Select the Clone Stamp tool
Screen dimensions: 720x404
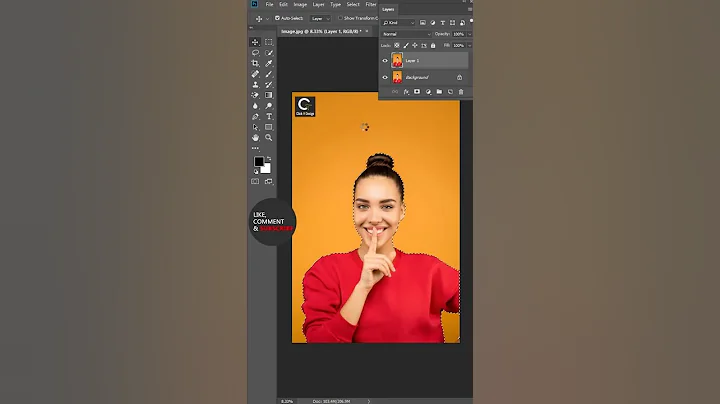tap(255, 84)
